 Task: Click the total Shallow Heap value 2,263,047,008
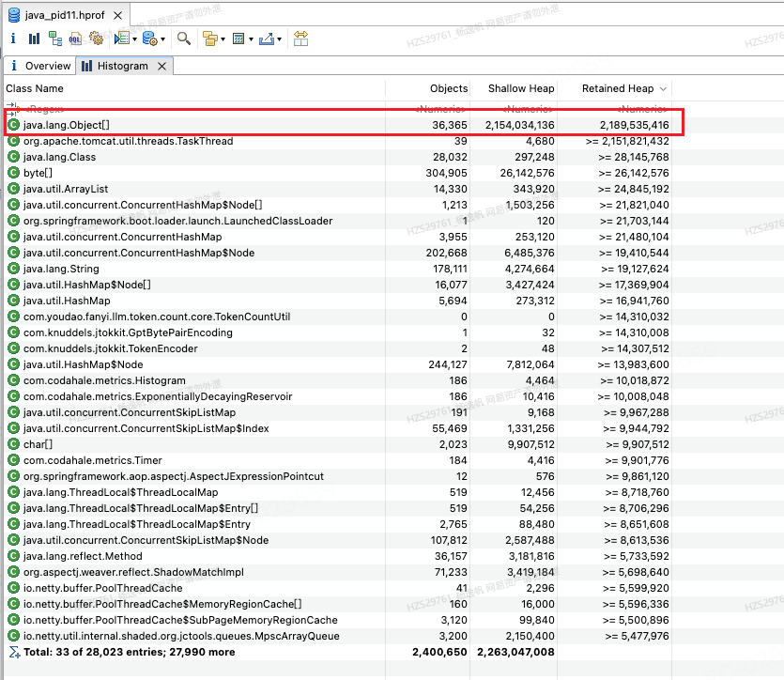click(516, 652)
